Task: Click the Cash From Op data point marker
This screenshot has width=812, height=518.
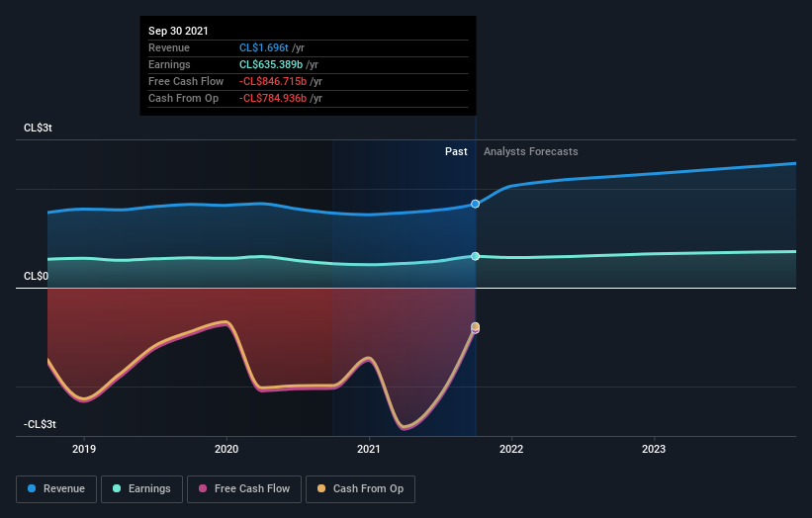Action: (475, 326)
